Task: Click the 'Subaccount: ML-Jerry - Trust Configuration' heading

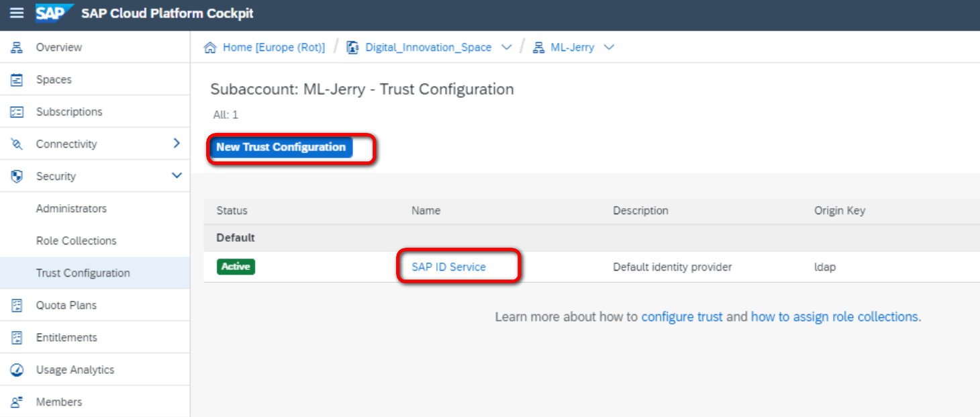Action: 362,89
